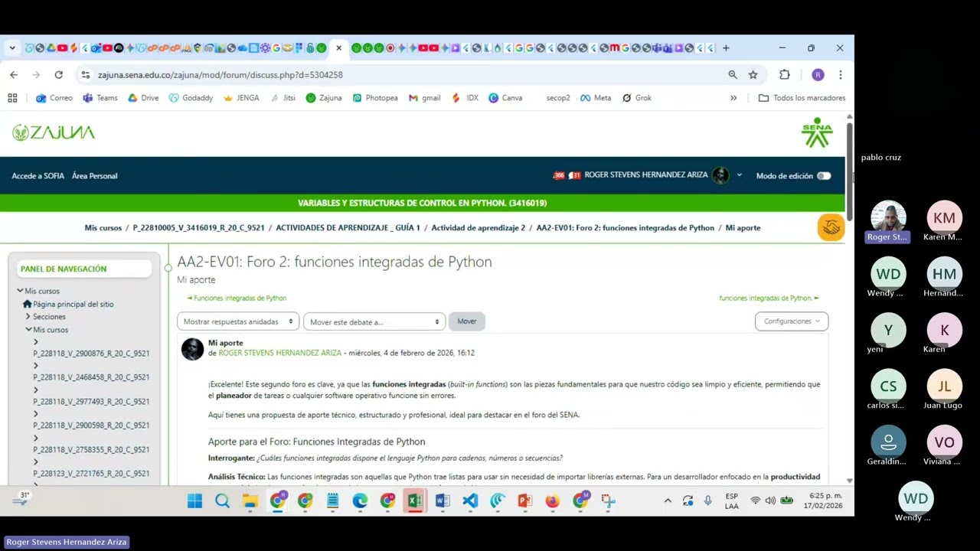Open the user menu arrow beside avatar
This screenshot has height=551, width=980.
[739, 175]
